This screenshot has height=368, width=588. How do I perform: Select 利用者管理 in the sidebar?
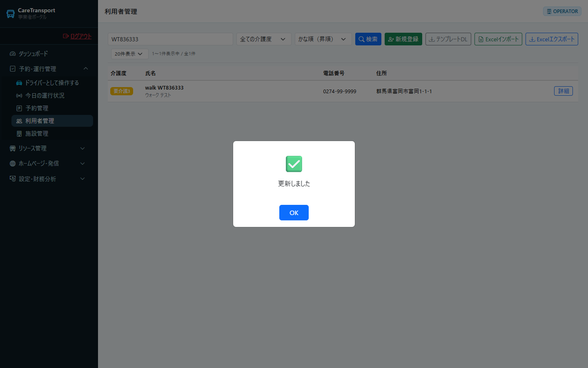52,121
